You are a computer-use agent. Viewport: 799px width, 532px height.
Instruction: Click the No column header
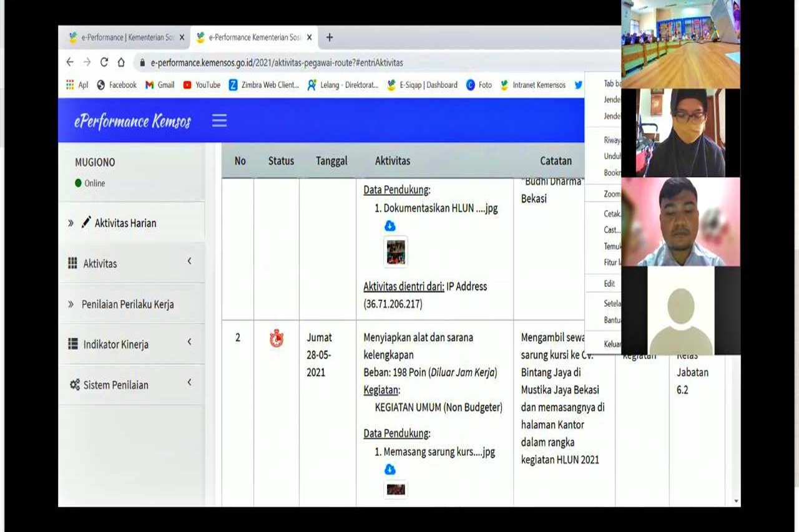[x=240, y=161]
